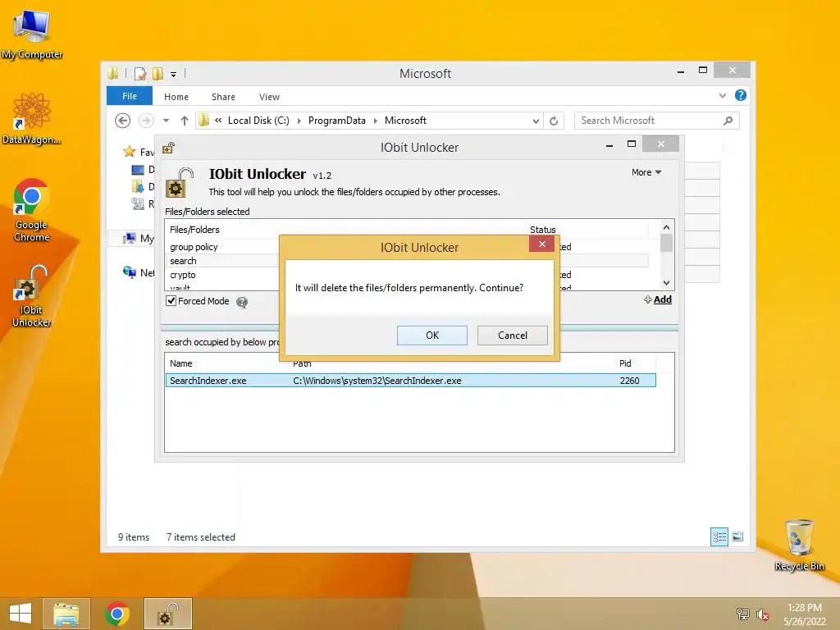Open Chrome from the taskbar

coord(116,614)
